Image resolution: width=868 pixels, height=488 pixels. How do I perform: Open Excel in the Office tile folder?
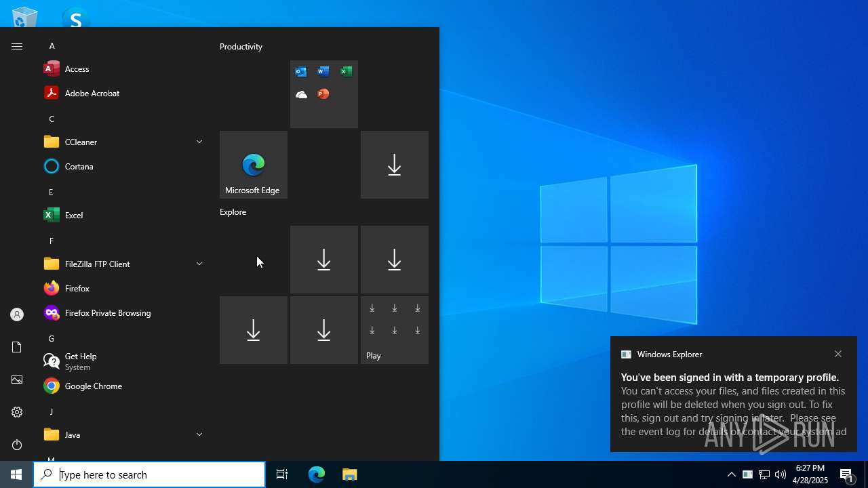[x=346, y=72]
